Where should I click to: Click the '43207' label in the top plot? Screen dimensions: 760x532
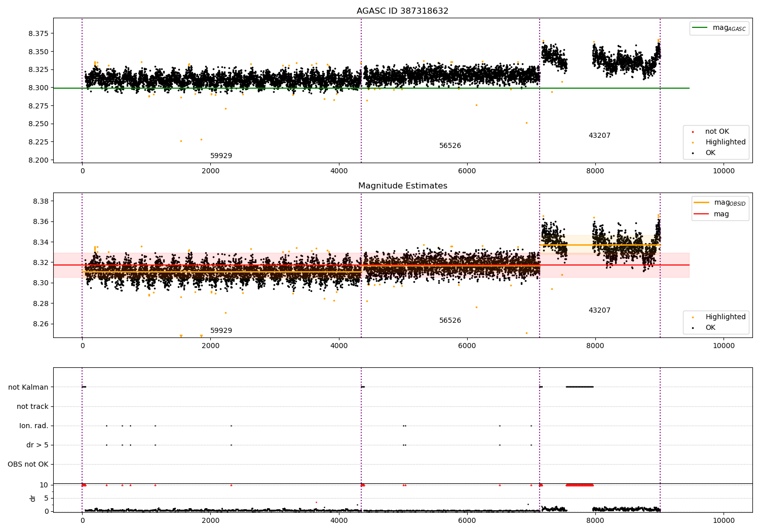coord(599,136)
